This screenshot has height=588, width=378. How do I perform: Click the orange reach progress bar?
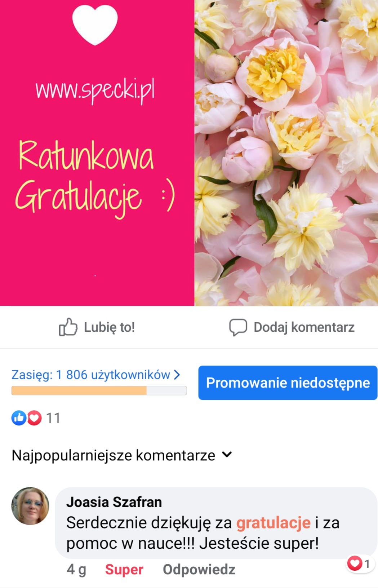tap(99, 390)
